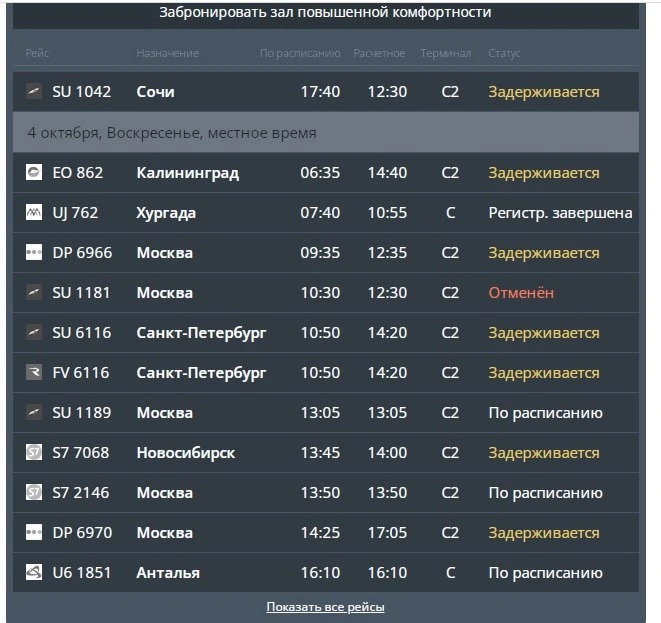Select the cancelled SU 1181 Москва row
661x623 pixels.
click(326, 293)
